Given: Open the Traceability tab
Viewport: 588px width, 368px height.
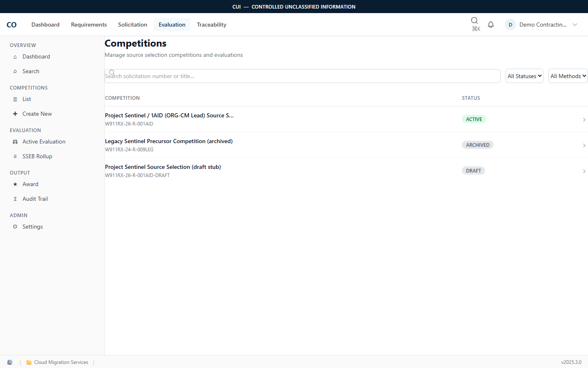Looking at the screenshot, I should coord(212,25).
